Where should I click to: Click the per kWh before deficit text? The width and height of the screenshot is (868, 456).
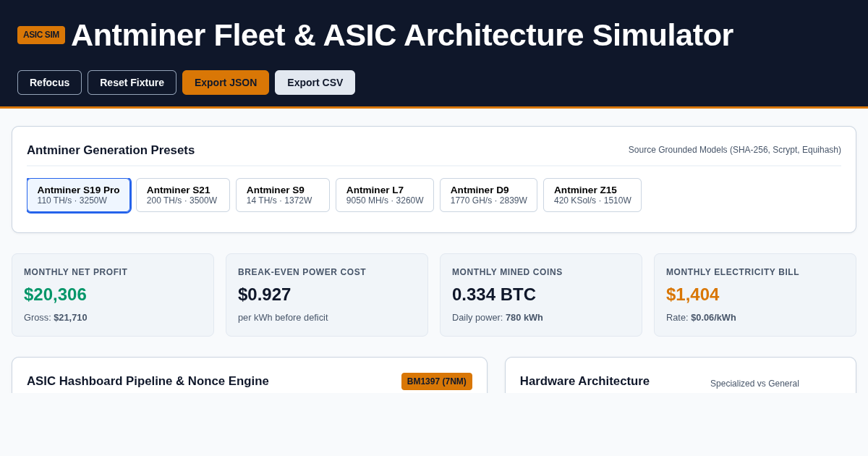click(x=283, y=318)
